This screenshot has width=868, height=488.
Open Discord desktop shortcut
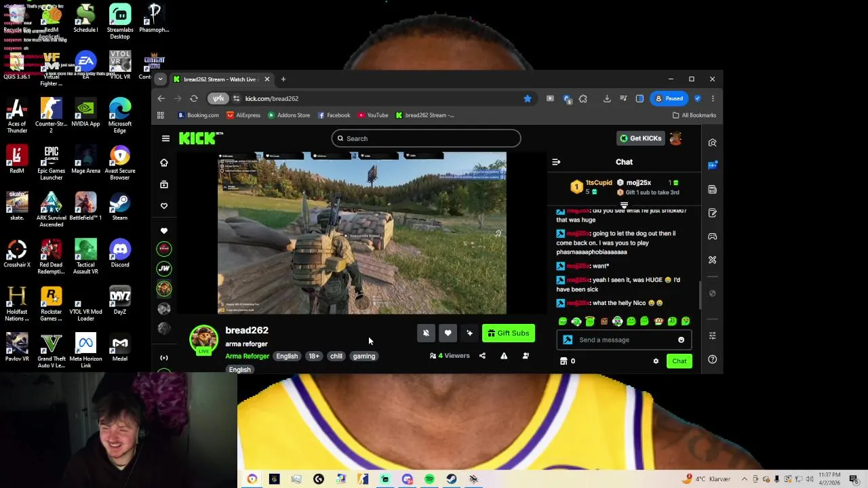tap(120, 253)
